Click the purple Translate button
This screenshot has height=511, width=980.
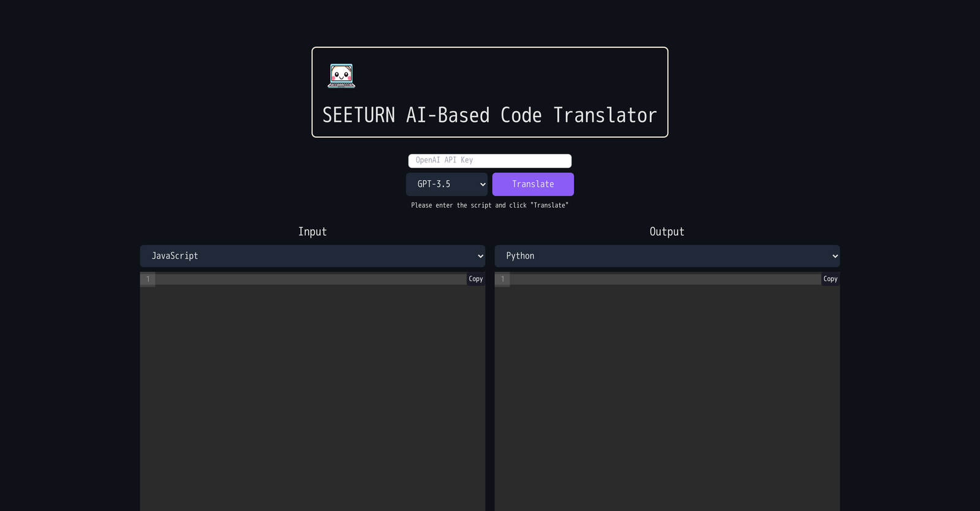click(x=533, y=184)
